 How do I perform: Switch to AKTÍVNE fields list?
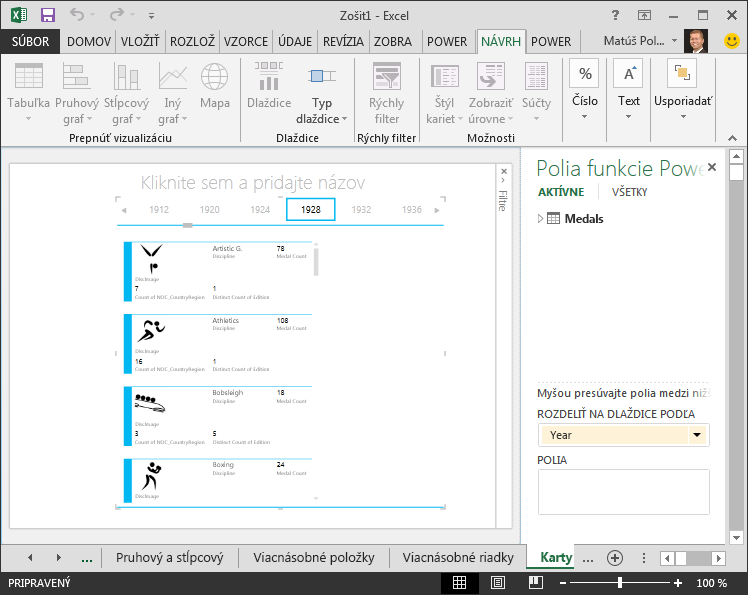point(561,192)
